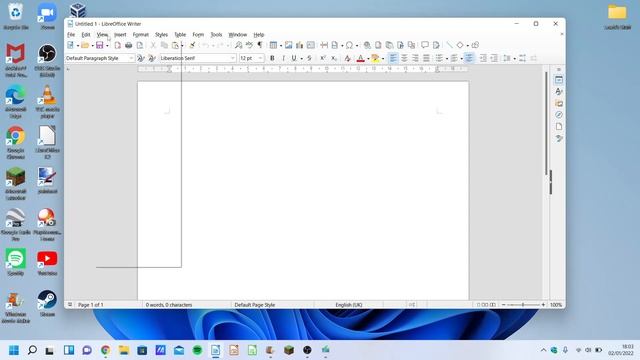640x360 pixels.
Task: Toggle Underline formatting
Action: [x=294, y=58]
